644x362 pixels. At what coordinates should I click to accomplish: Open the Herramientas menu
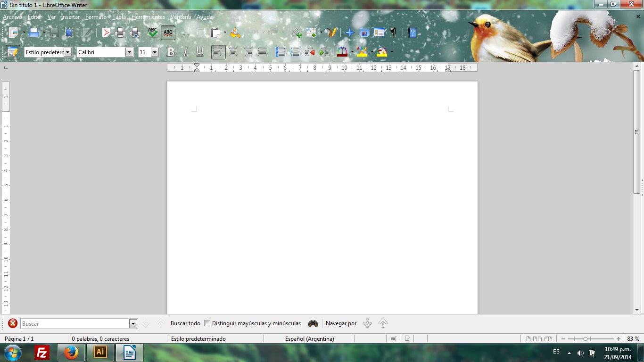click(x=148, y=17)
